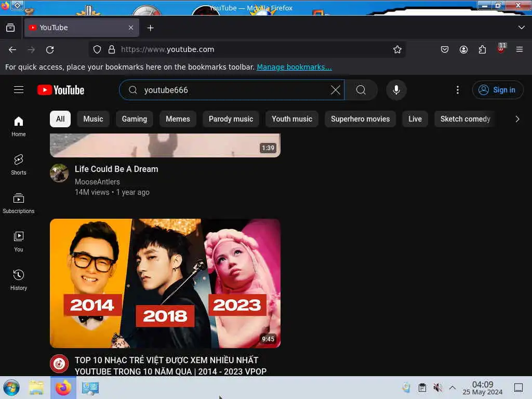Start voice search with microphone
The height and width of the screenshot is (399, 532).
click(x=396, y=90)
